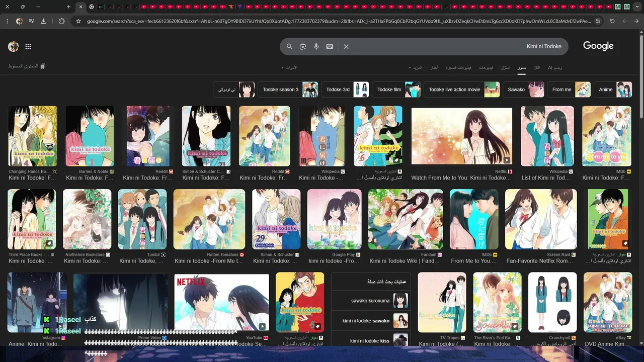Open a new tab with the plus button
This screenshot has width=644, height=362.
point(68,7)
